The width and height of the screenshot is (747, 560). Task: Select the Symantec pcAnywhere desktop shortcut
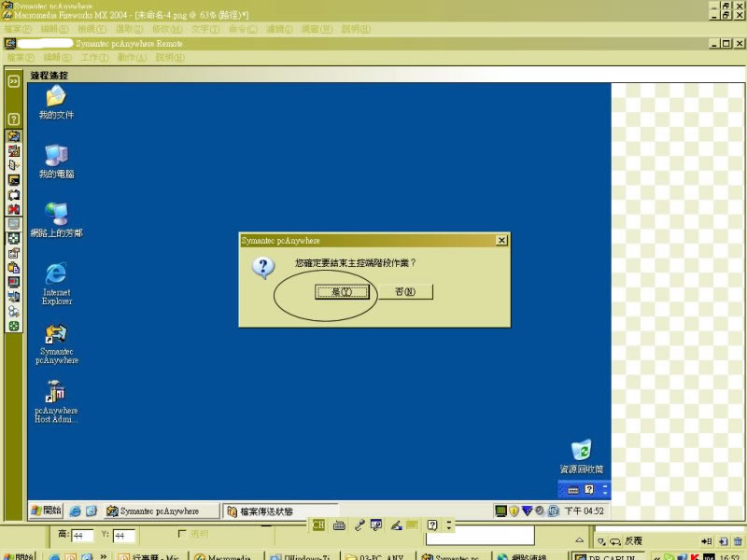pos(56,334)
